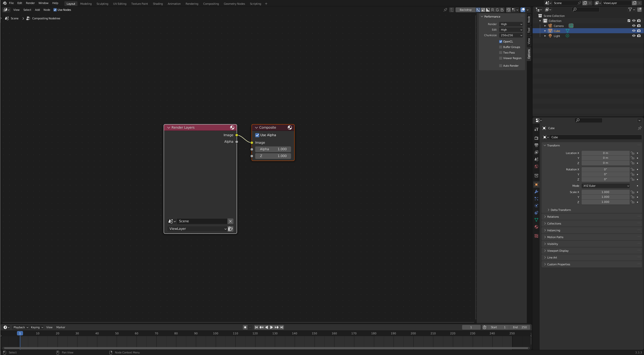Image resolution: width=644 pixels, height=355 pixels.
Task: Click play animation button
Action: (x=272, y=327)
